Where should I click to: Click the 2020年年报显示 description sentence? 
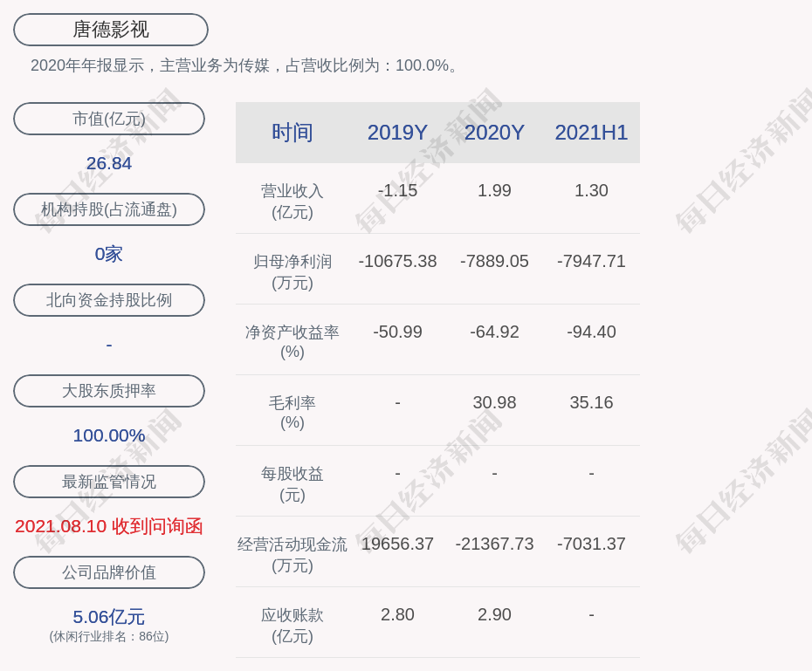click(244, 65)
